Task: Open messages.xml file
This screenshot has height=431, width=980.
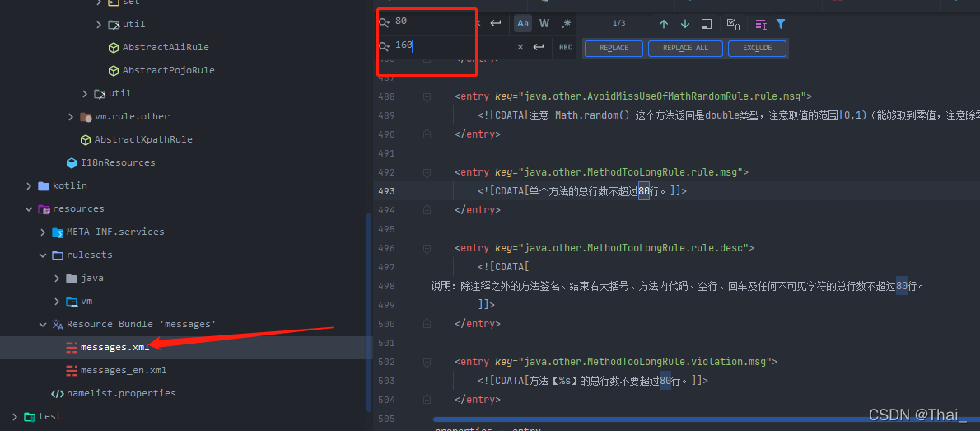Action: pos(115,347)
